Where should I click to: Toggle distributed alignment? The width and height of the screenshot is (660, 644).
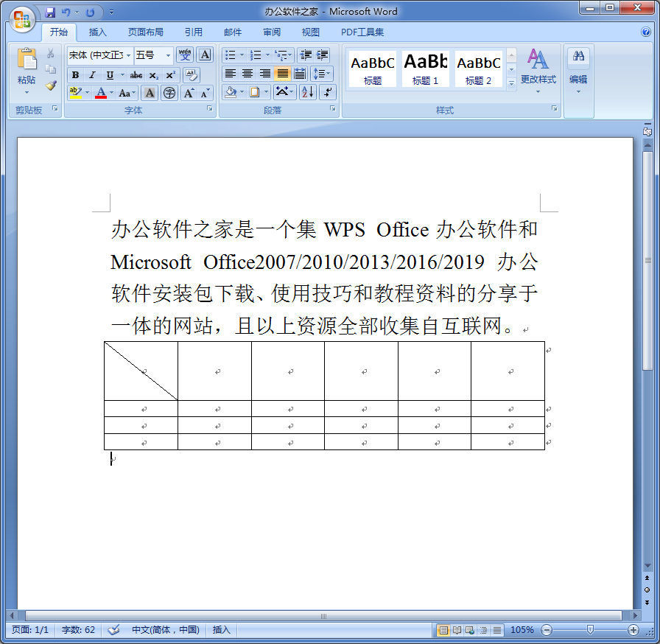pos(300,74)
